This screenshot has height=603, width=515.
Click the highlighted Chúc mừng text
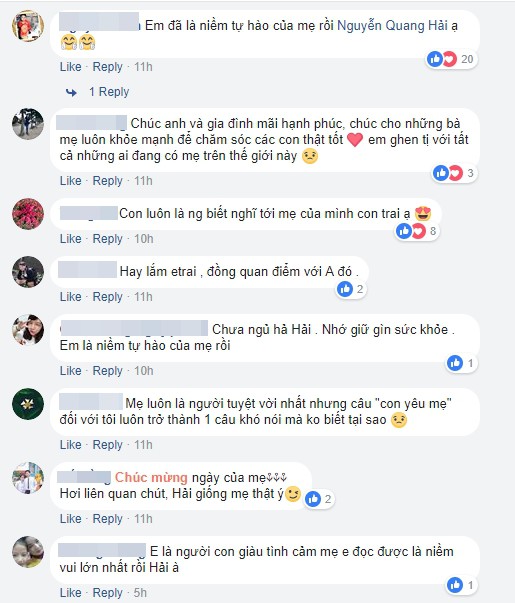click(151, 478)
